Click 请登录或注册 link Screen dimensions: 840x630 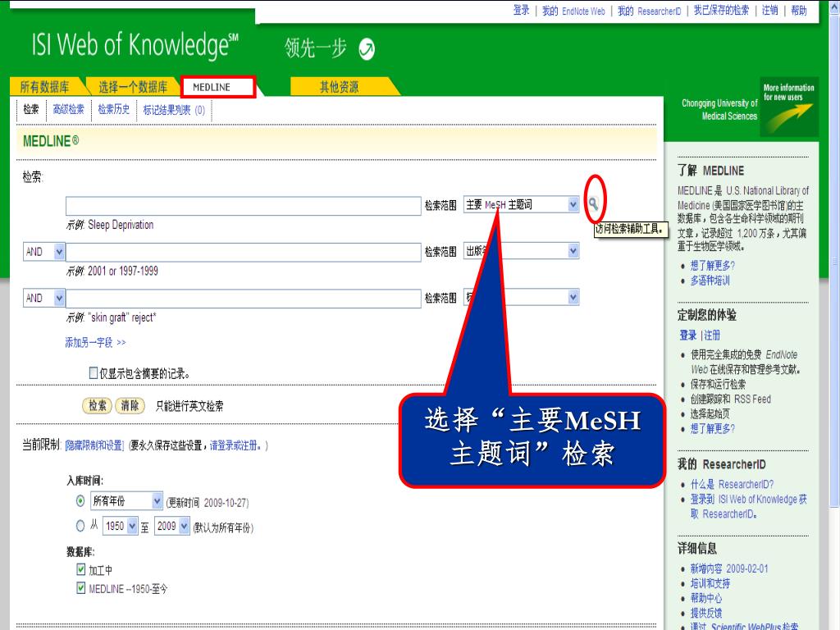pos(235,445)
